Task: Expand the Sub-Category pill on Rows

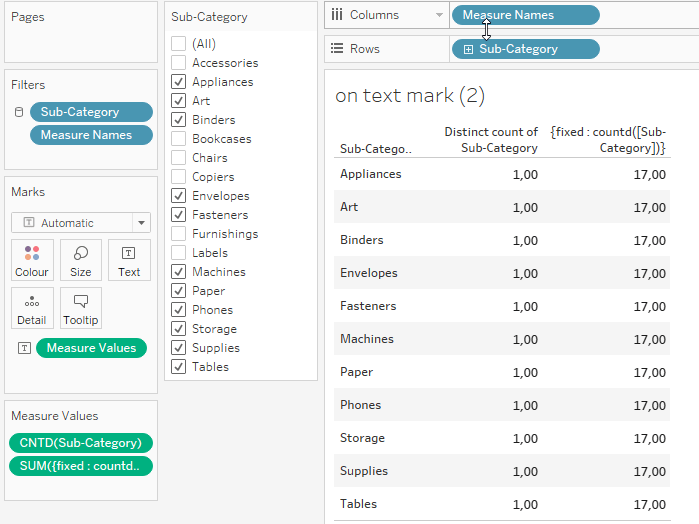Action: coord(468,49)
